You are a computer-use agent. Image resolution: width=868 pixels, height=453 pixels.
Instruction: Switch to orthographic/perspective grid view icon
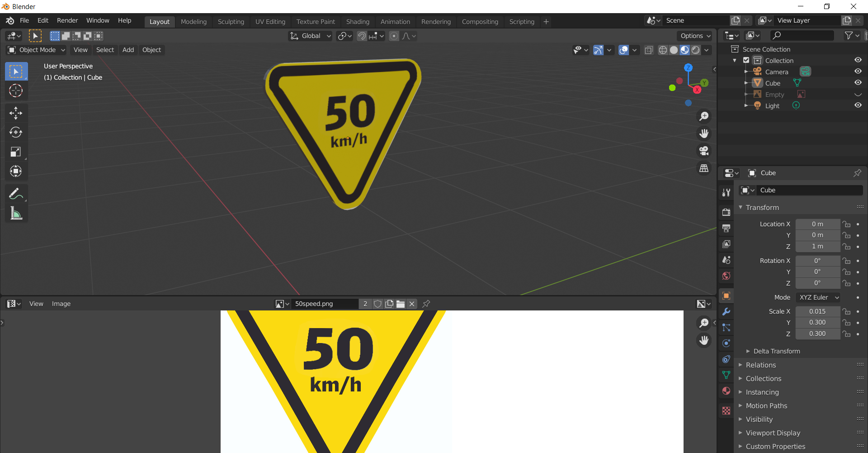pos(704,168)
